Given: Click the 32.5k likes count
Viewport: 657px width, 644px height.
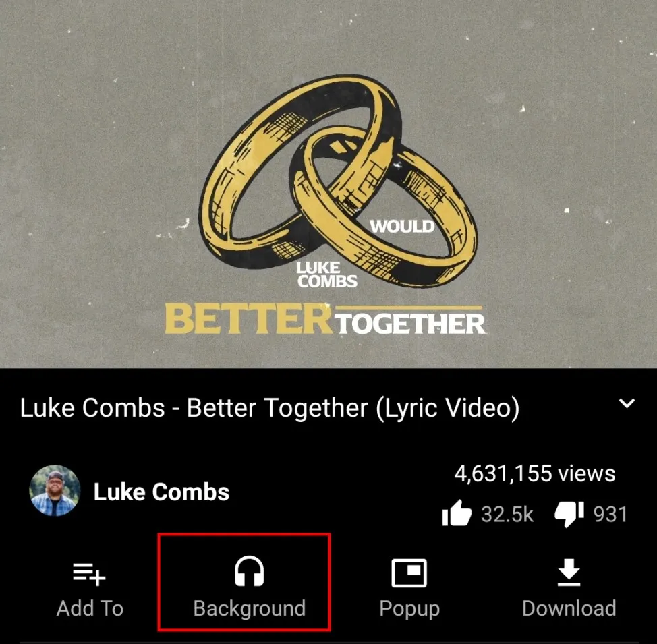Looking at the screenshot, I should coord(507,514).
